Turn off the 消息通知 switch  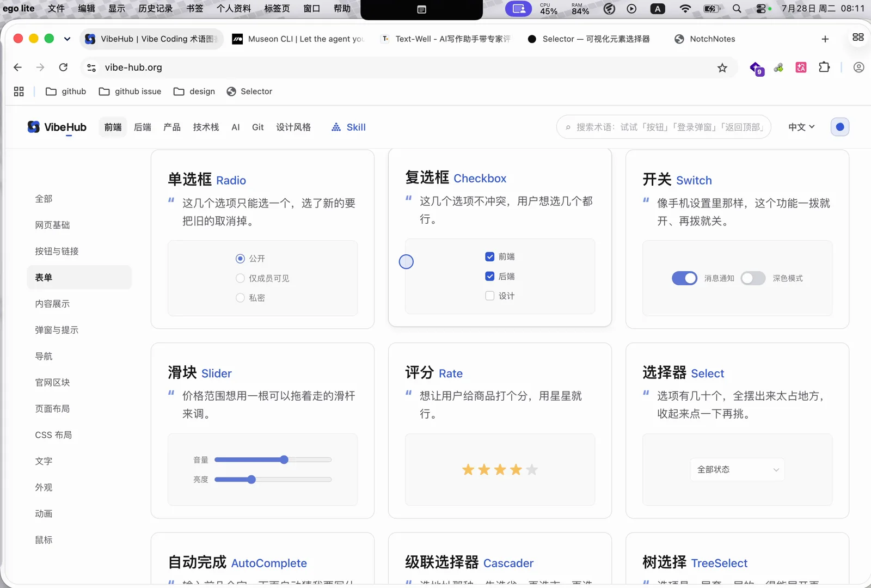[685, 278]
